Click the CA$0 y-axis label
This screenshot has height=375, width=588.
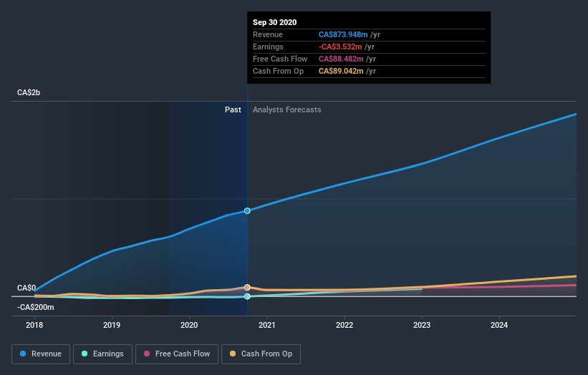(26, 288)
